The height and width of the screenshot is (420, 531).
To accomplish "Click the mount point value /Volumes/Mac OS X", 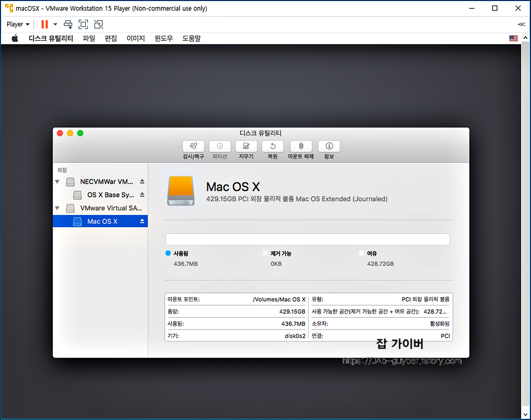I will (279, 299).
